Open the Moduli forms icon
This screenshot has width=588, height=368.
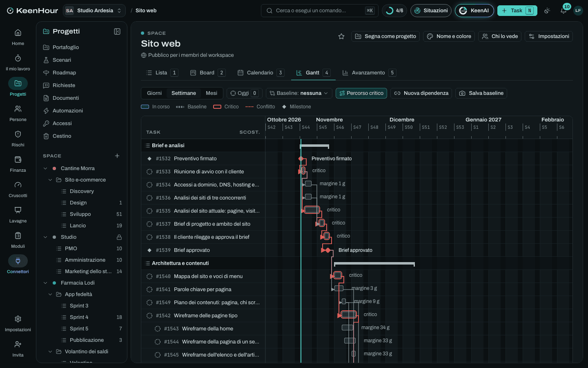tap(18, 236)
